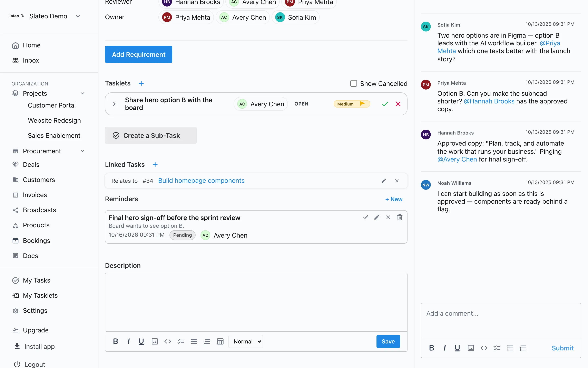The height and width of the screenshot is (368, 588).
Task: Open the Slateo Demo workspace dropdown
Action: tap(78, 16)
